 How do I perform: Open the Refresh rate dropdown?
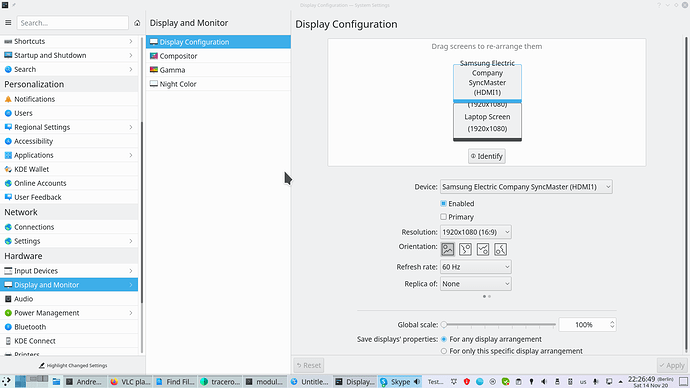point(476,267)
